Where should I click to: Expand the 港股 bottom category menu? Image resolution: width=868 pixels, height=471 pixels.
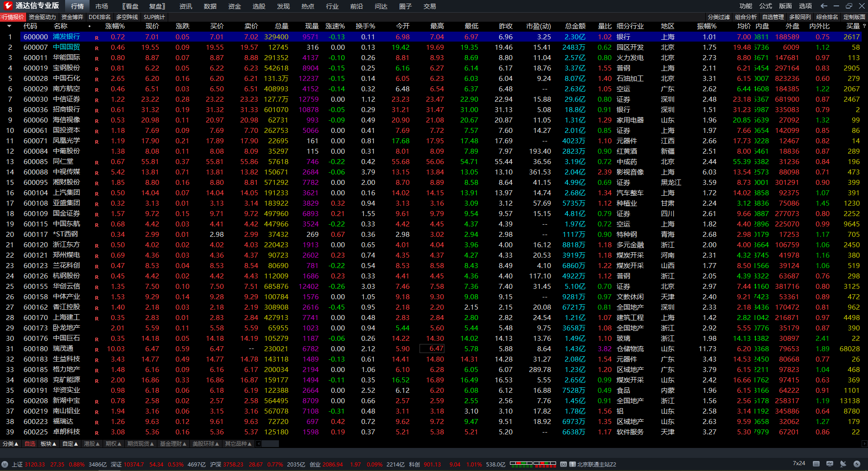(92, 444)
